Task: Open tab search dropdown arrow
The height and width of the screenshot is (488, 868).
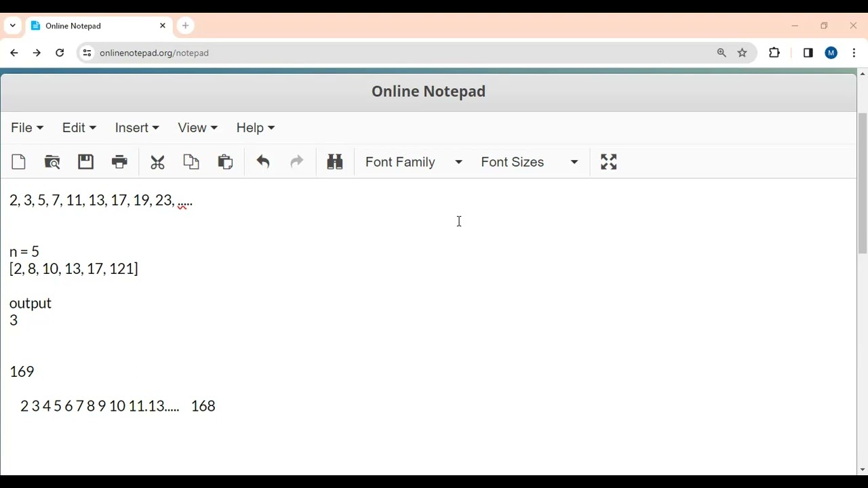Action: [x=12, y=26]
